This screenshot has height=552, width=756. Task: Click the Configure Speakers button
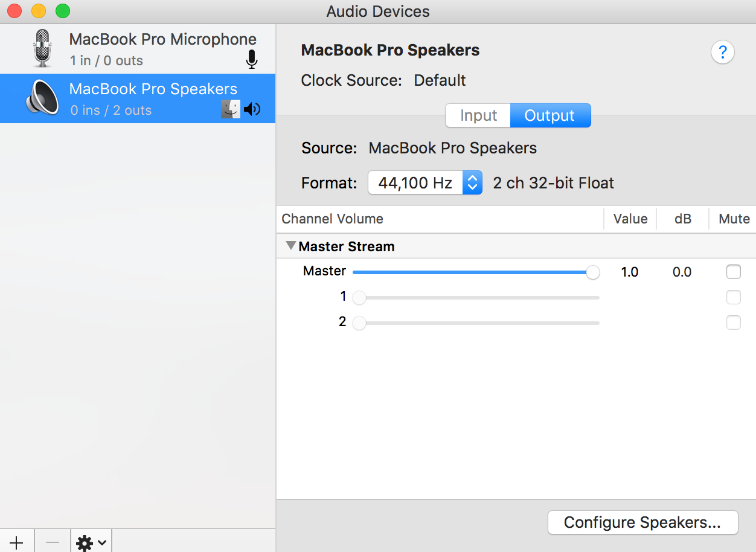click(x=642, y=522)
